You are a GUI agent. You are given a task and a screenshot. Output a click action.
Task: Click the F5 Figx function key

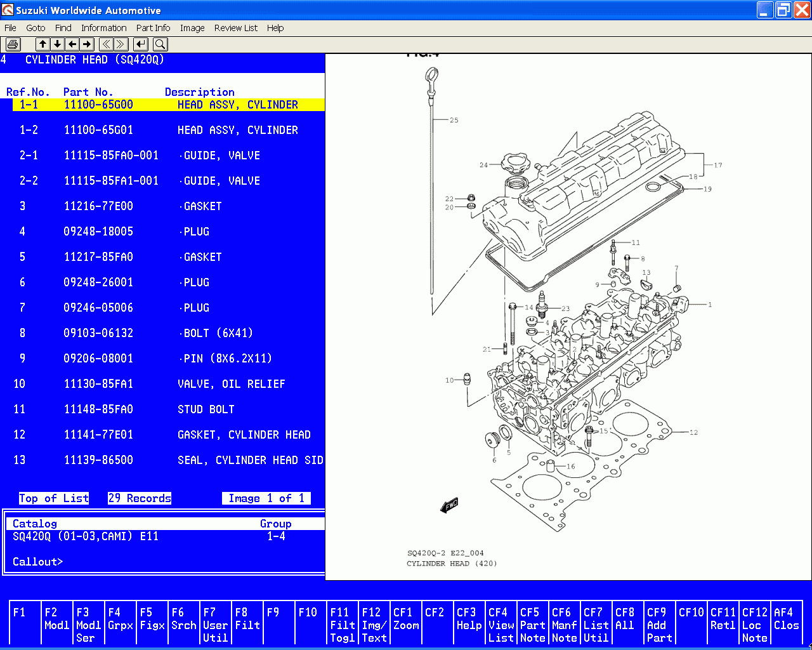pos(152,623)
